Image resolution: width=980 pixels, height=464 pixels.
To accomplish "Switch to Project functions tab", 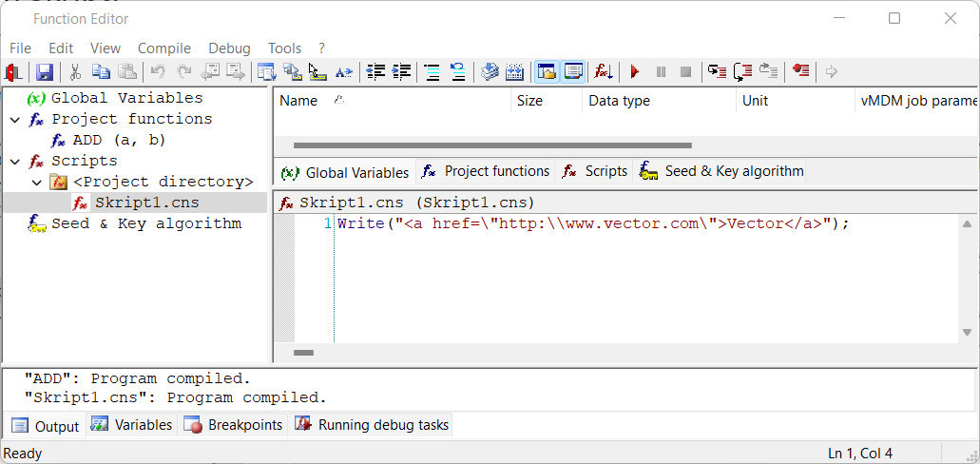I will [x=487, y=171].
